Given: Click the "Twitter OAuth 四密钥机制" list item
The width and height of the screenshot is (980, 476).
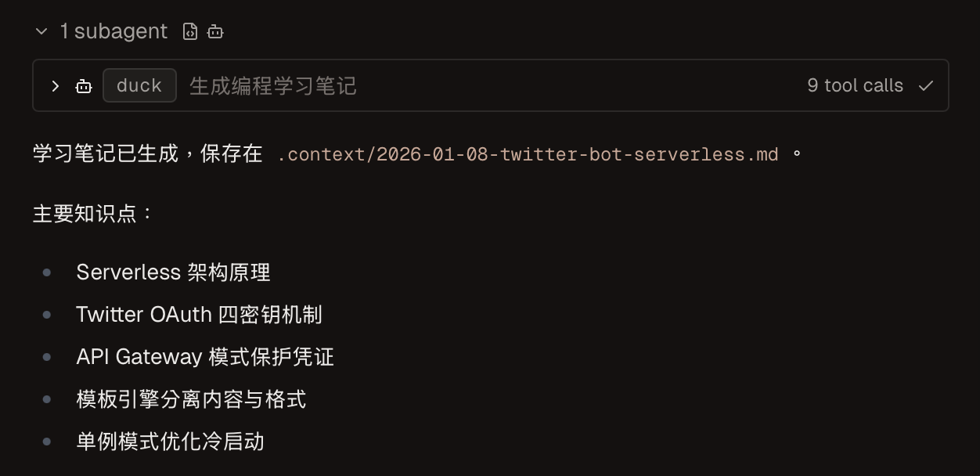Looking at the screenshot, I should tap(199, 315).
